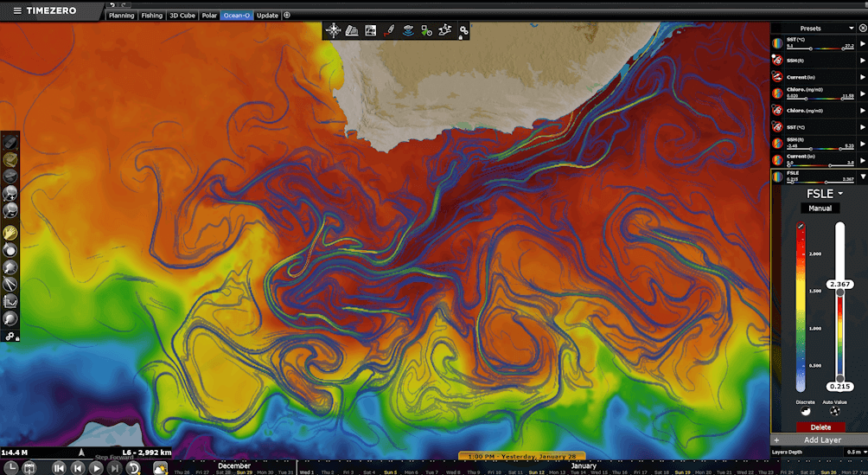Viewport: 868px width, 475px height.
Task: Jump to animation start
Action: (x=59, y=468)
